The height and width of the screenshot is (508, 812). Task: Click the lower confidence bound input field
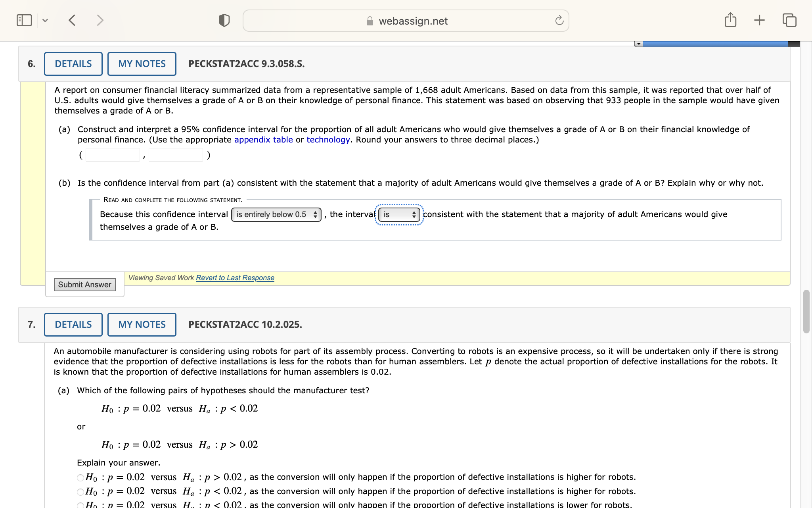113,155
